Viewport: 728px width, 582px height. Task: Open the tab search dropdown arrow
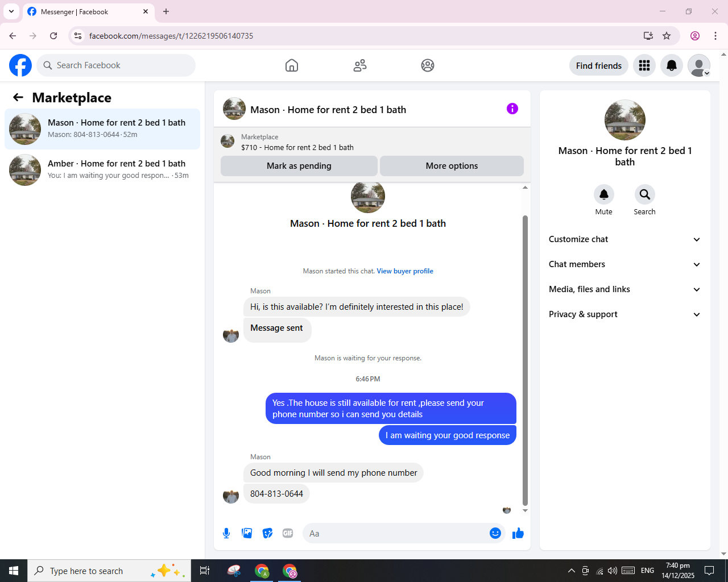pos(11,11)
